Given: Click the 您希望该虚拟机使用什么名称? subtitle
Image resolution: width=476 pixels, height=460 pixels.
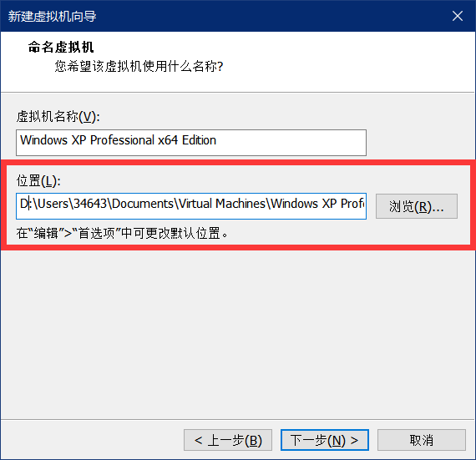Looking at the screenshot, I should pos(139,66).
